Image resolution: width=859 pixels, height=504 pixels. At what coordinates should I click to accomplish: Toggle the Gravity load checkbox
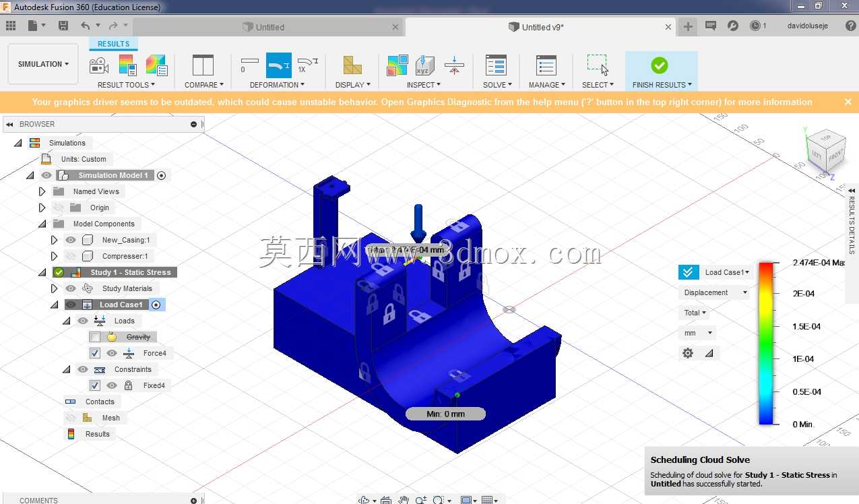[95, 337]
